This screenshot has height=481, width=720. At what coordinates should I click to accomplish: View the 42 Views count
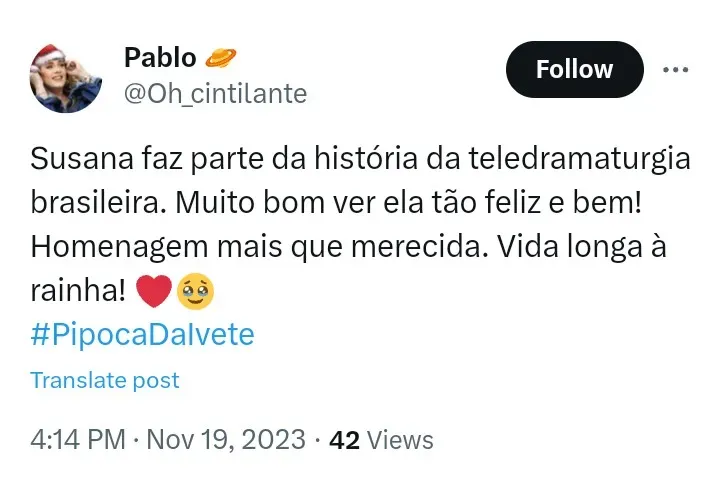click(344, 440)
